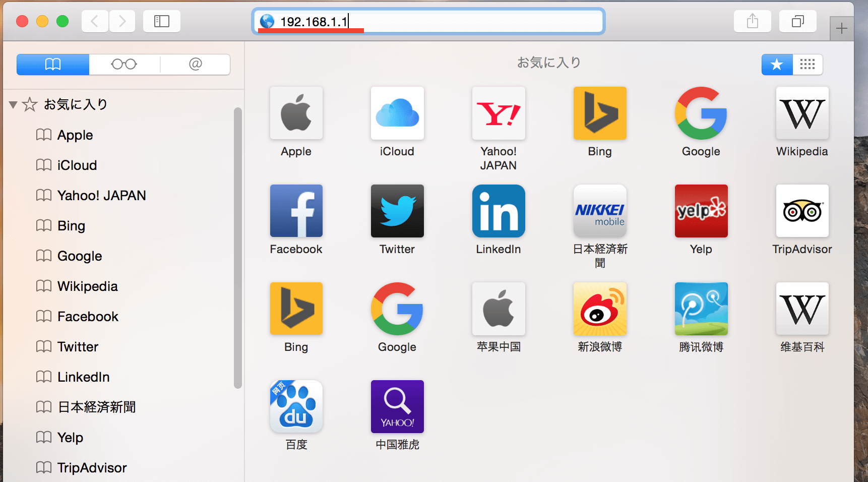Open the iCloud favorite icon

pos(397,113)
